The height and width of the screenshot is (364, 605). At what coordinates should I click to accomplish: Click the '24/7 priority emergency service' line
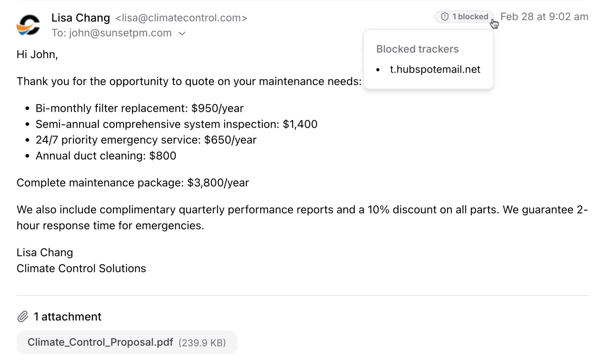click(x=146, y=140)
